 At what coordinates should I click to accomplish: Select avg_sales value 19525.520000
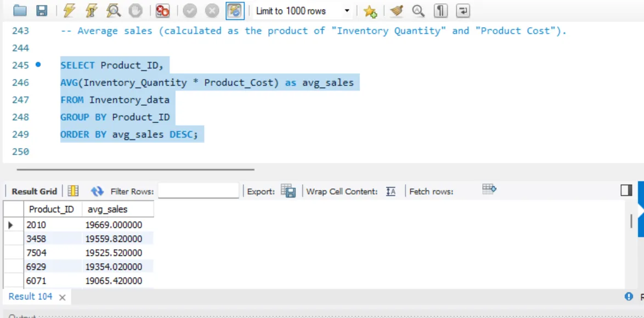[118, 253]
